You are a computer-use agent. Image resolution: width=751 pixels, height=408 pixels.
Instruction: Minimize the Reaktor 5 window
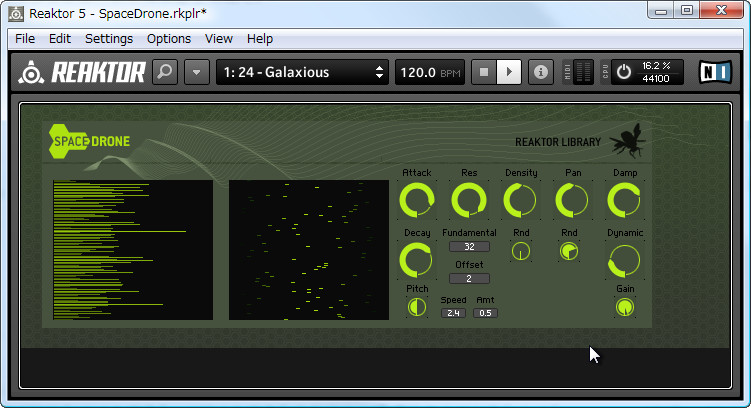(661, 11)
